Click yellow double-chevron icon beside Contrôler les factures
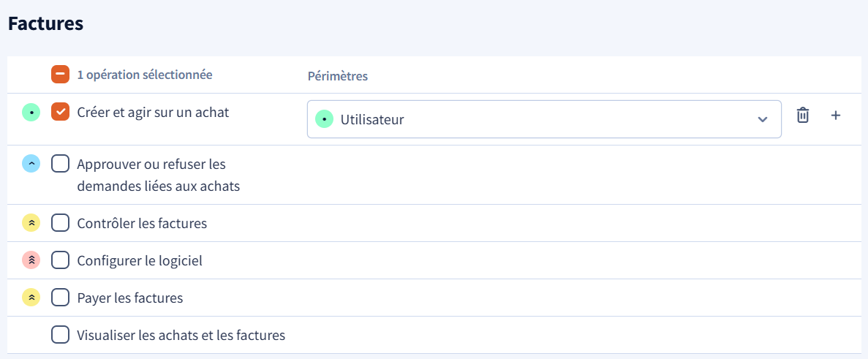This screenshot has height=359, width=868. (x=31, y=223)
